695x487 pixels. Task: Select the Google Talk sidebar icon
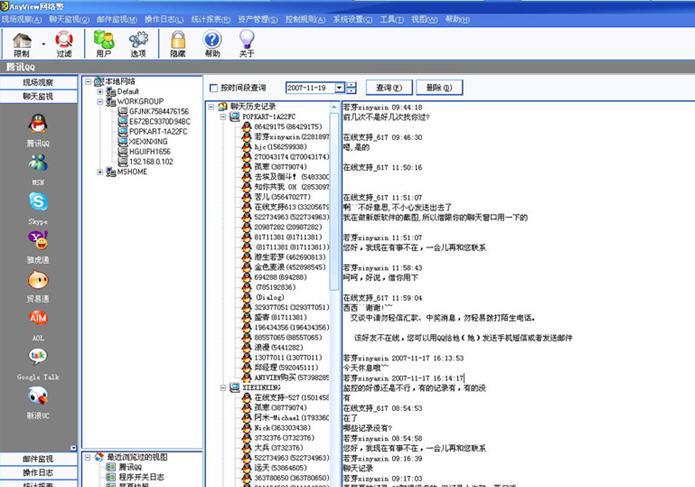click(x=38, y=356)
